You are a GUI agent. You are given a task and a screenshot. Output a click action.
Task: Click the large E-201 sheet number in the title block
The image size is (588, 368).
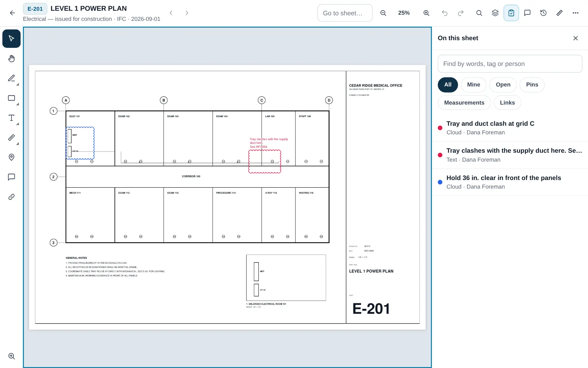(x=371, y=309)
